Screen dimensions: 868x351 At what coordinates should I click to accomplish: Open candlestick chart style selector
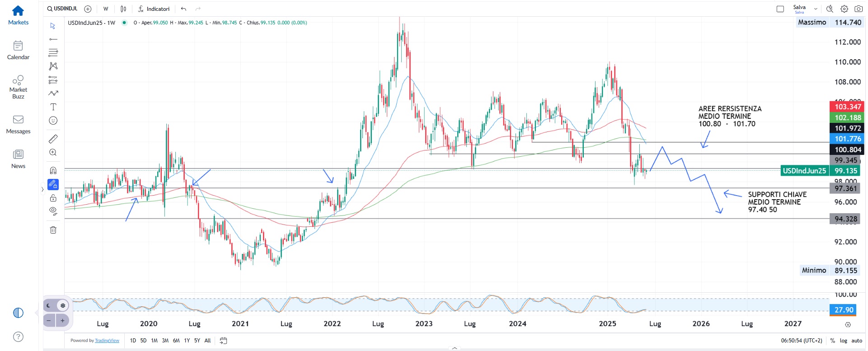(123, 9)
